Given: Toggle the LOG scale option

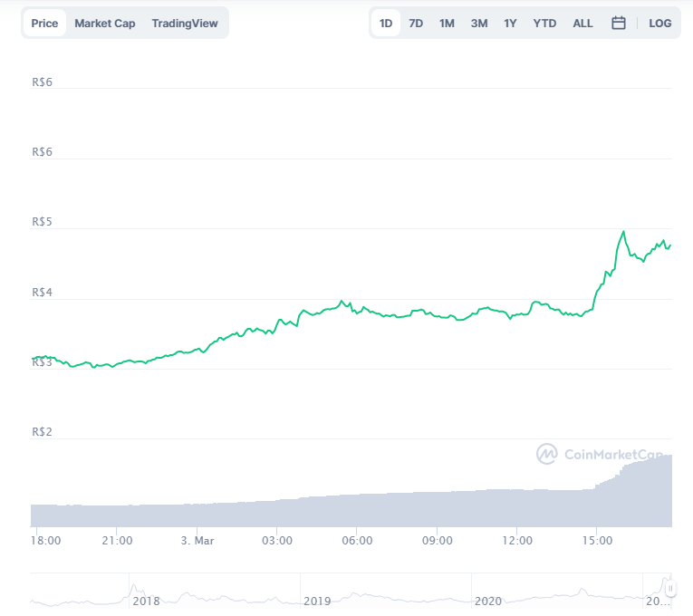Looking at the screenshot, I should click(x=659, y=23).
